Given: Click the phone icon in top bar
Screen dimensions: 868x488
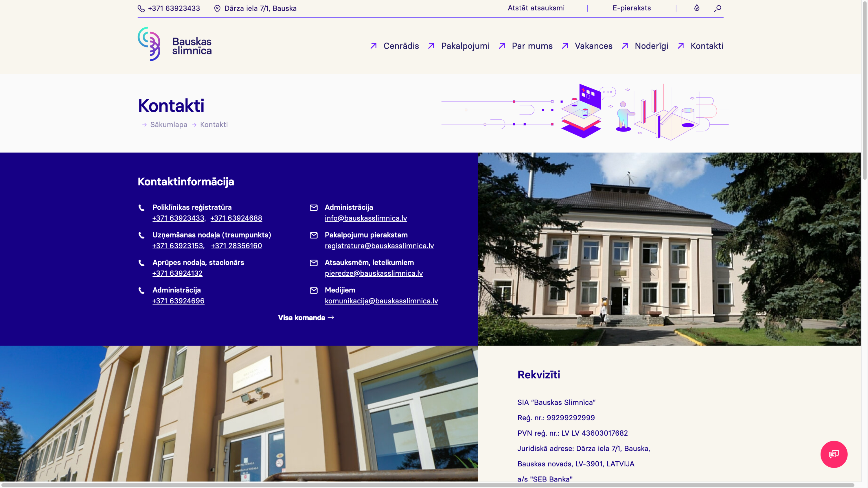Looking at the screenshot, I should [x=141, y=8].
